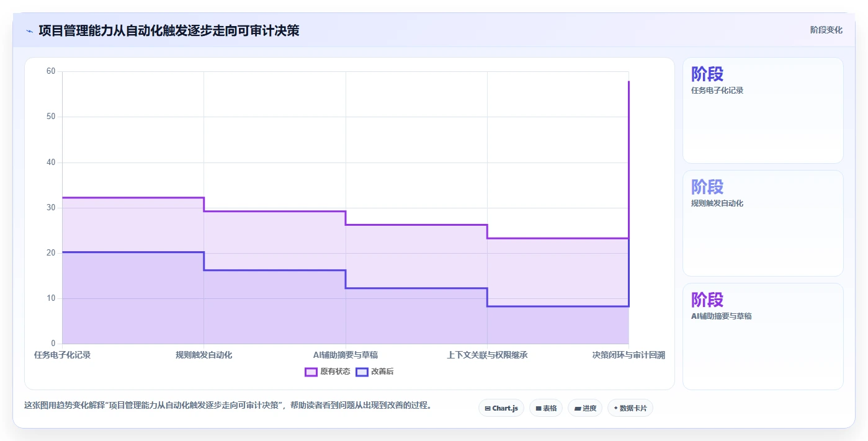
Task: Toggle the 原有状态 legend swatch
Action: click(311, 372)
